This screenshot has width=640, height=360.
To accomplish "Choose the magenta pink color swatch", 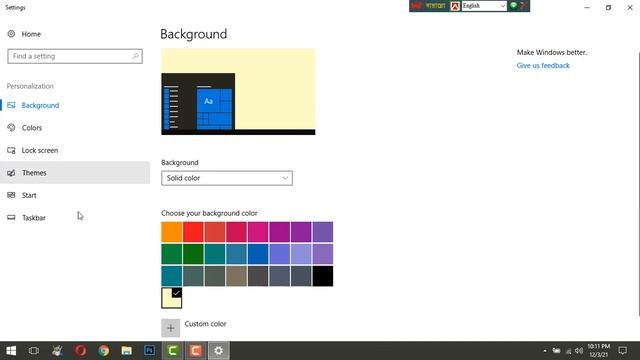I will 258,232.
